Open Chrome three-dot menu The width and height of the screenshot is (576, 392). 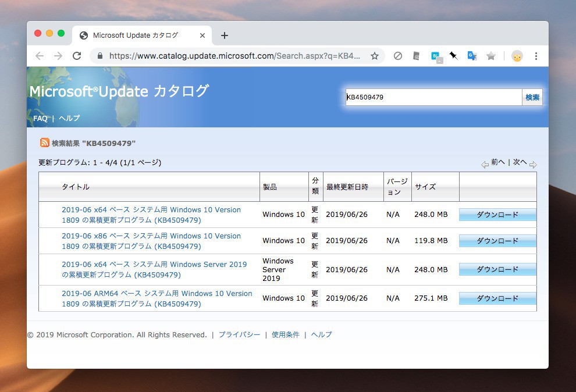(x=536, y=56)
